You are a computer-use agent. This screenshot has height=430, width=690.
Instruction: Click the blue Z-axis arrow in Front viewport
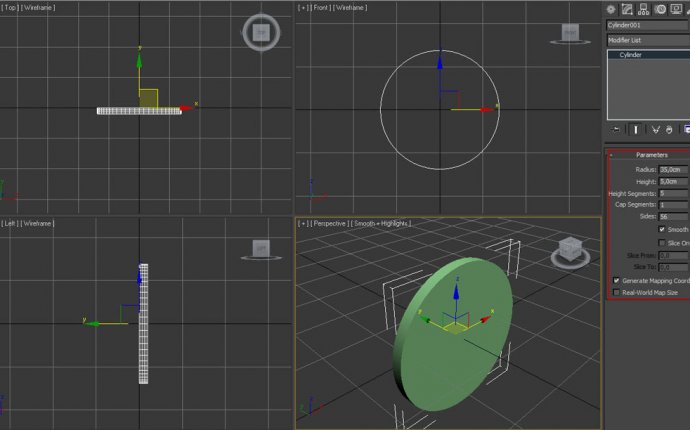click(x=440, y=63)
